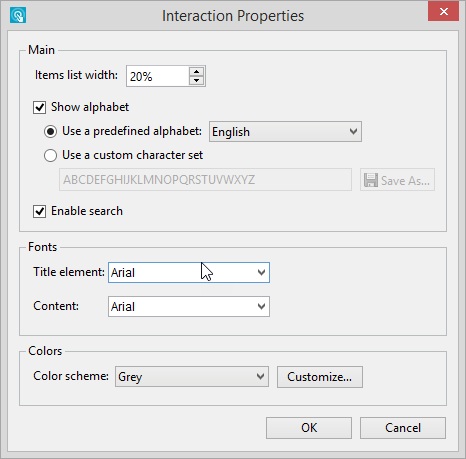The width and height of the screenshot is (466, 459).
Task: Uncheck the Show alphabet checkbox
Action: (39, 108)
